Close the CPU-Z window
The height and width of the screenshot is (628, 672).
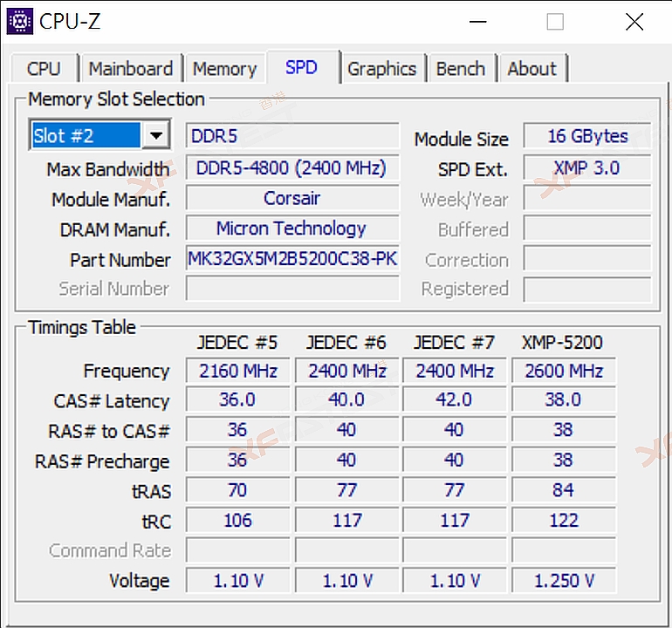tap(634, 22)
